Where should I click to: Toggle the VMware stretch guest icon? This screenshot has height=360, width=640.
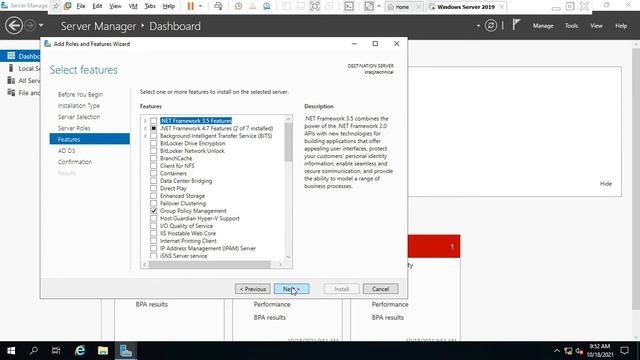tap(369, 6)
